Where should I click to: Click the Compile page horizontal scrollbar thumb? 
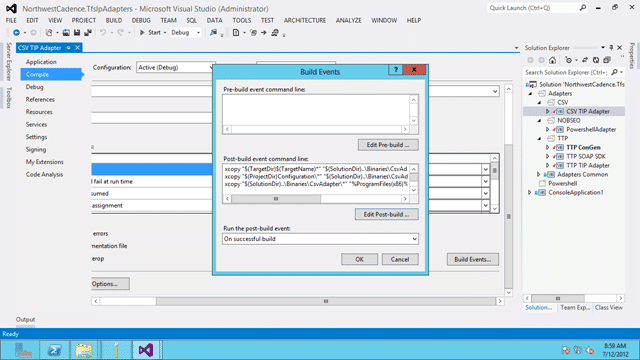click(x=326, y=301)
